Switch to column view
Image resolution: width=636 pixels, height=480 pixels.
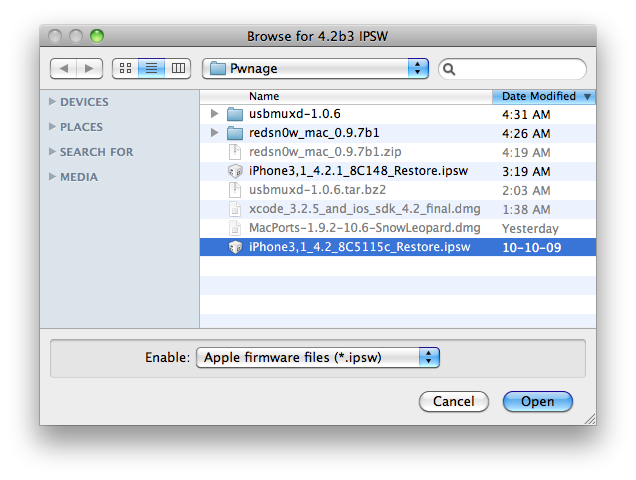[178, 68]
